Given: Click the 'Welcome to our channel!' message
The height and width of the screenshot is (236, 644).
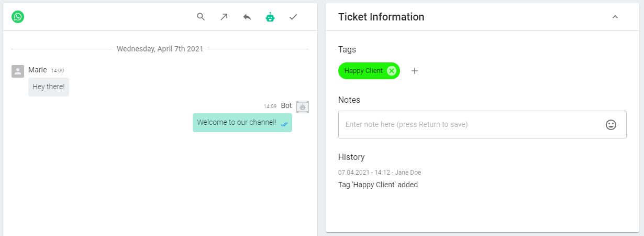Looking at the screenshot, I should [x=242, y=123].
